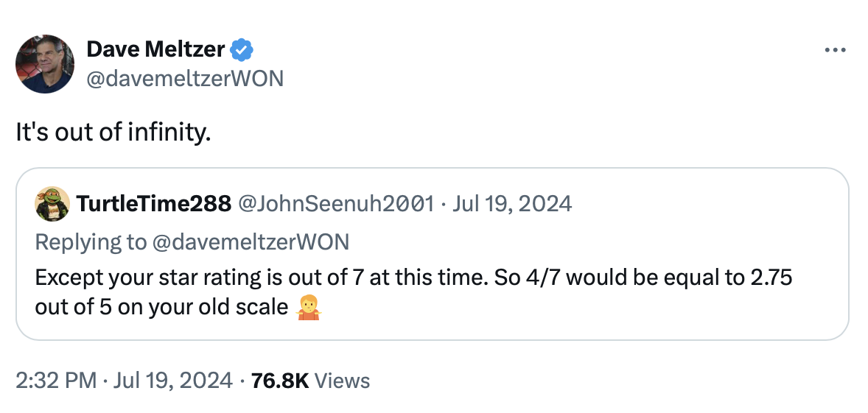Click the 2:32 PM timestamp
The width and height of the screenshot is (868, 413).
tap(56, 381)
